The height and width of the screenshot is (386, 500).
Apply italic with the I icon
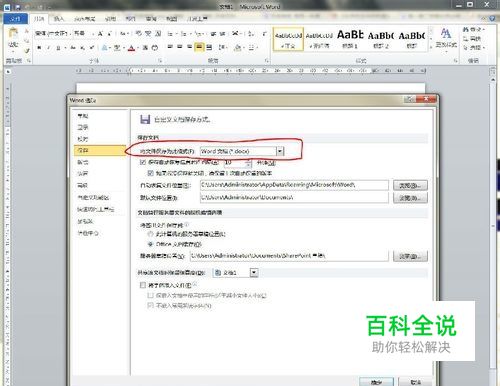click(x=49, y=48)
